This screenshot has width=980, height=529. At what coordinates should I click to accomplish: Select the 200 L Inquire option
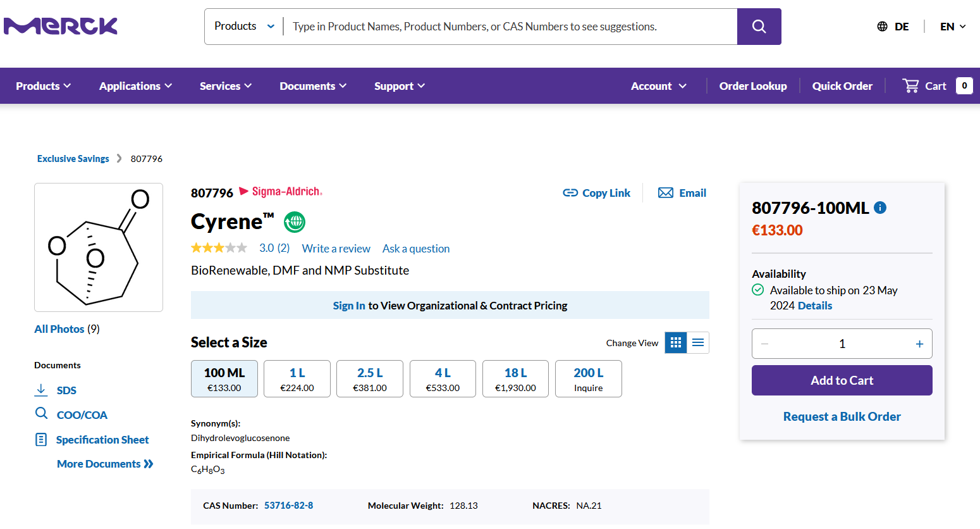pyautogui.click(x=589, y=378)
